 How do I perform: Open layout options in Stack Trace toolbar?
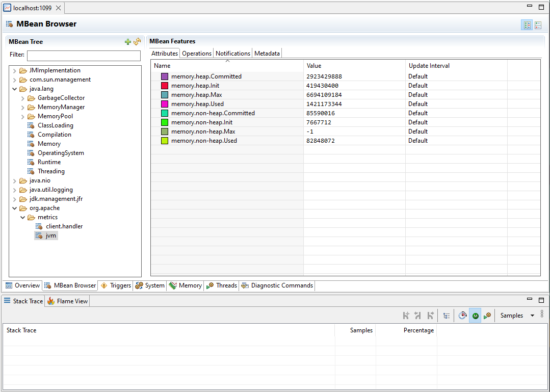(446, 315)
